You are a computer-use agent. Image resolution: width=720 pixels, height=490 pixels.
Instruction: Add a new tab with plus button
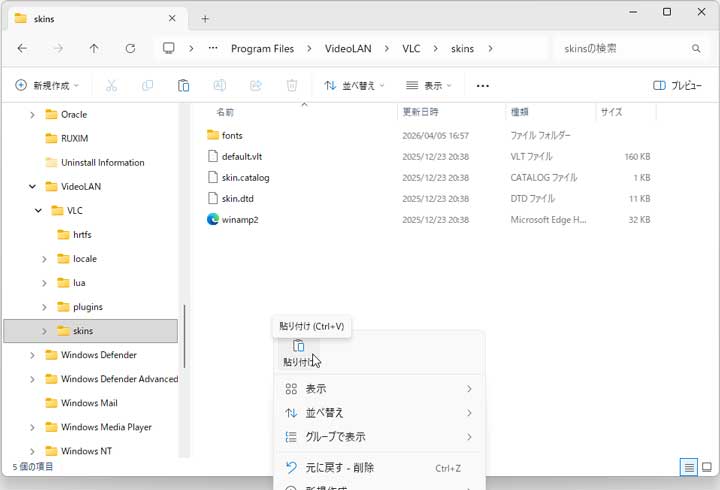pos(205,19)
